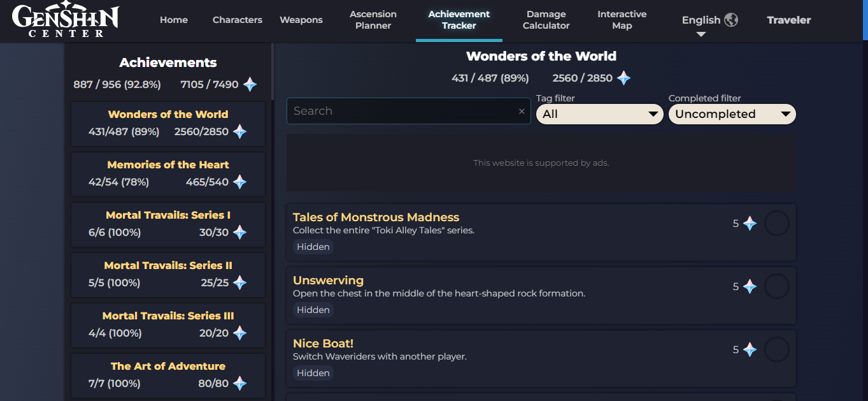Click the primogem icon on Memories of the Heart card
This screenshot has height=401, width=868.
[239, 182]
